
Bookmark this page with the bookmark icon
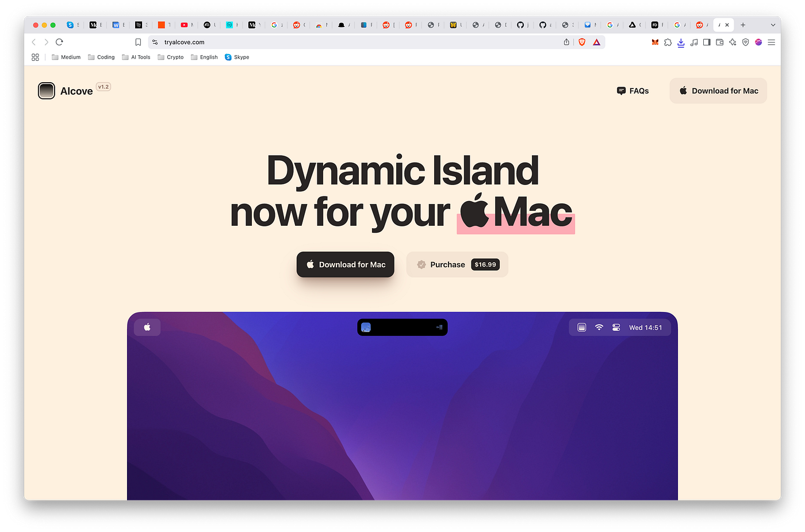coord(138,42)
